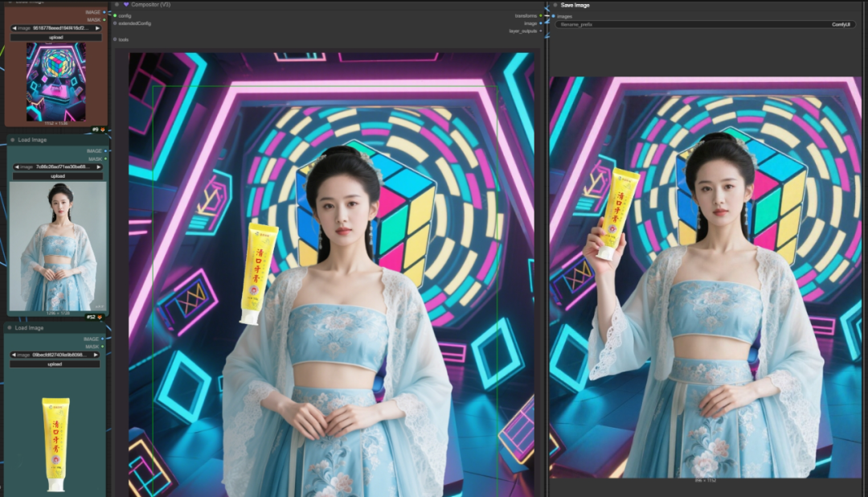The image size is (868, 497).
Task: Click the filename_prefix field showing ComfyUI
Action: tap(706, 24)
